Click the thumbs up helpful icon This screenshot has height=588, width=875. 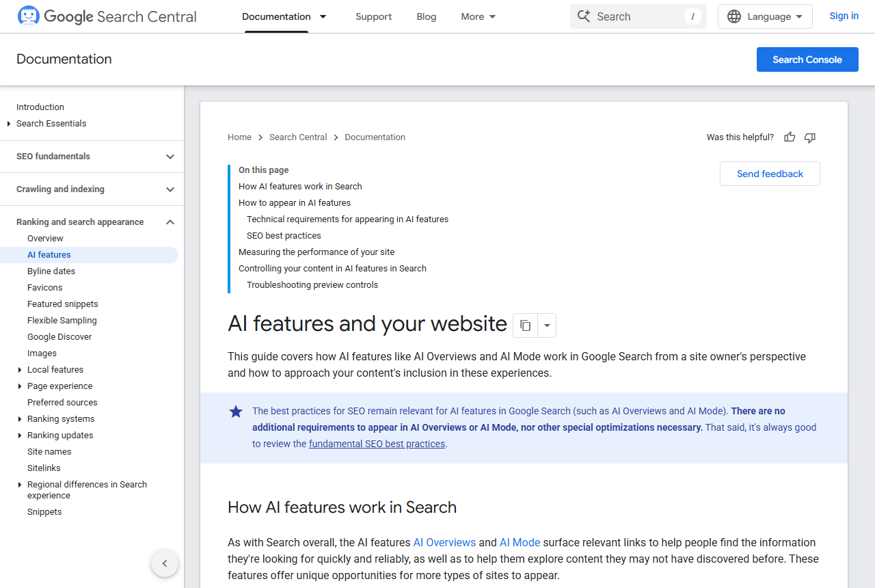(x=790, y=137)
